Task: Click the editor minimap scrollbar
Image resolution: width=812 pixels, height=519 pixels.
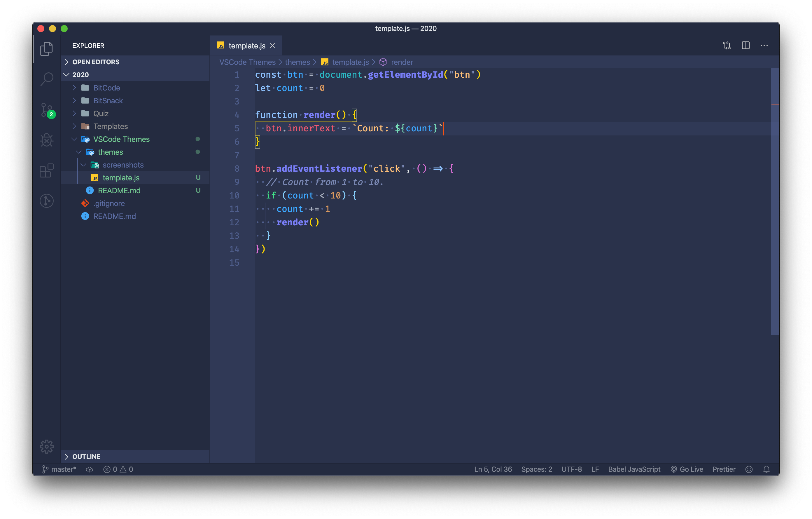Action: [775, 203]
